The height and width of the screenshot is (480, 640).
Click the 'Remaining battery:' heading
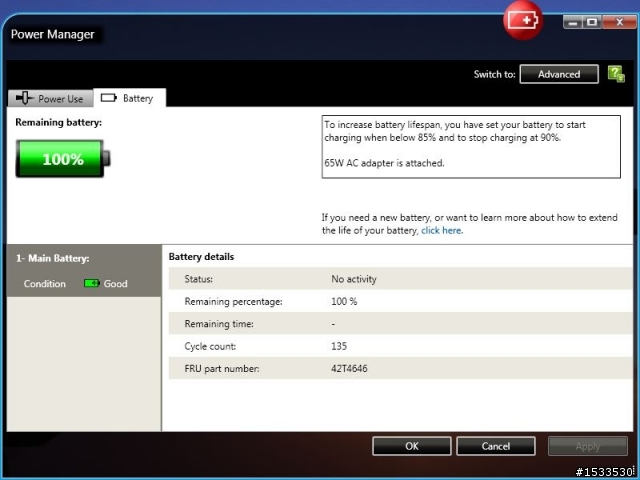click(x=58, y=122)
